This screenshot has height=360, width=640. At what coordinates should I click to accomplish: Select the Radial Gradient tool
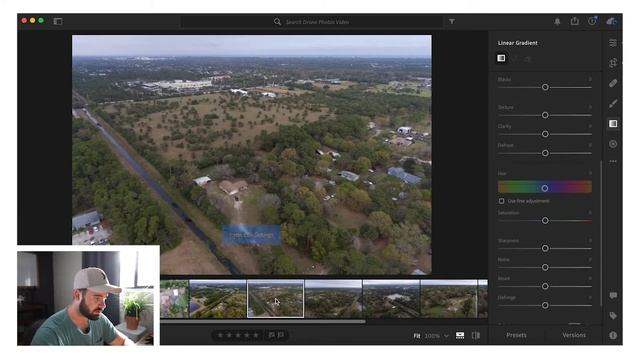pos(613,144)
